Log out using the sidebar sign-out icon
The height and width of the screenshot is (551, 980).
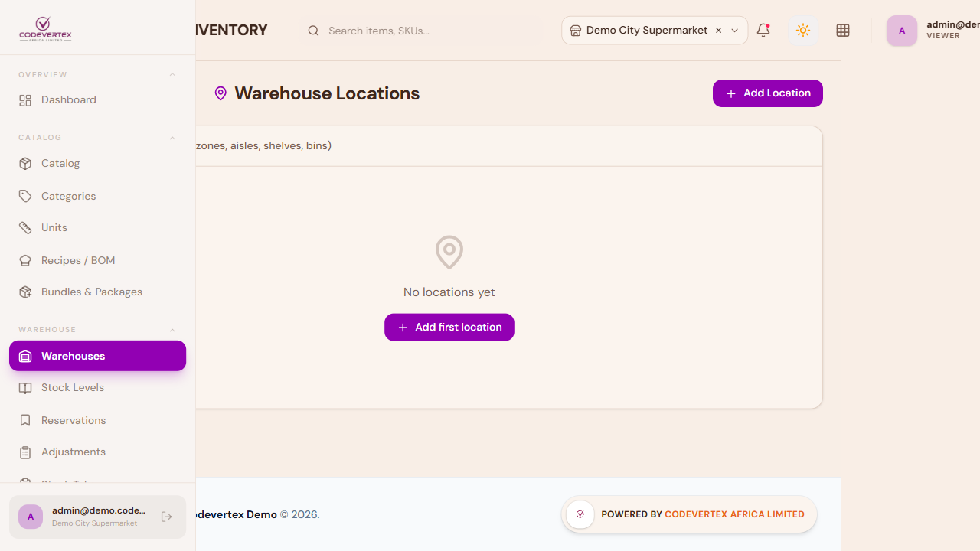click(x=167, y=517)
